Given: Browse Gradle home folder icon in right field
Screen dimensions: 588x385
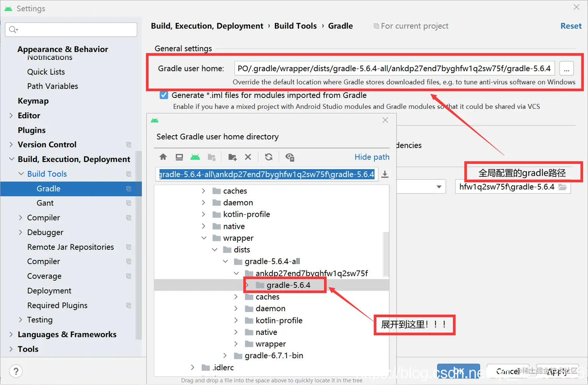Looking at the screenshot, I should point(562,187).
